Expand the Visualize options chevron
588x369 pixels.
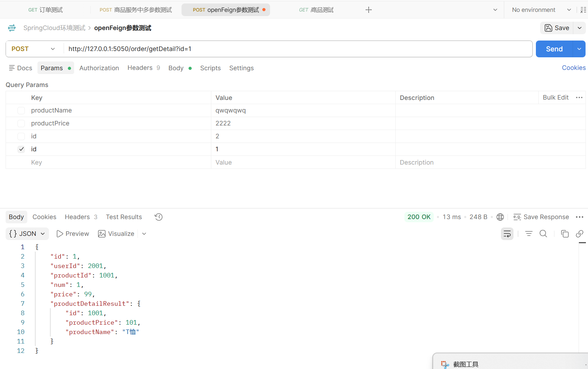click(144, 234)
